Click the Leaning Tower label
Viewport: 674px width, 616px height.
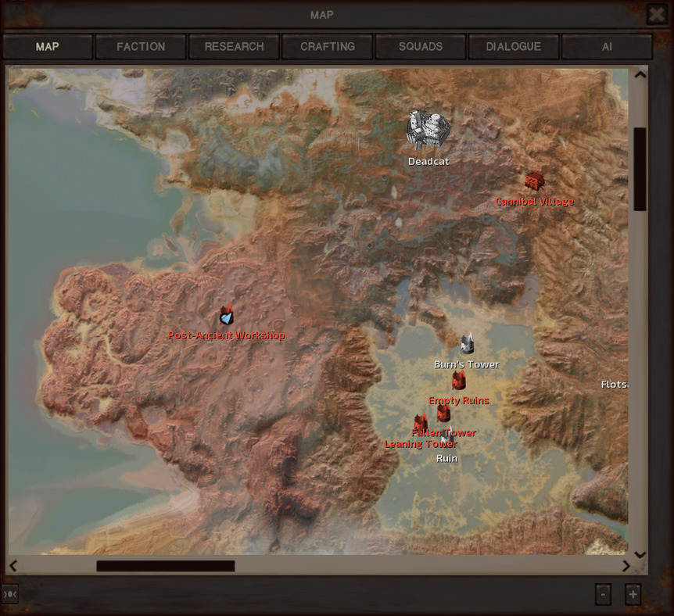(421, 443)
